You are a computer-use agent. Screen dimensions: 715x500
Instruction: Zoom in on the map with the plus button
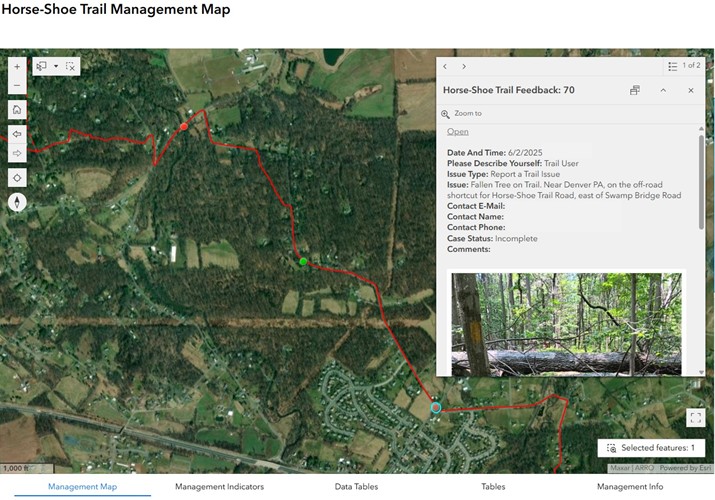tap(17, 67)
